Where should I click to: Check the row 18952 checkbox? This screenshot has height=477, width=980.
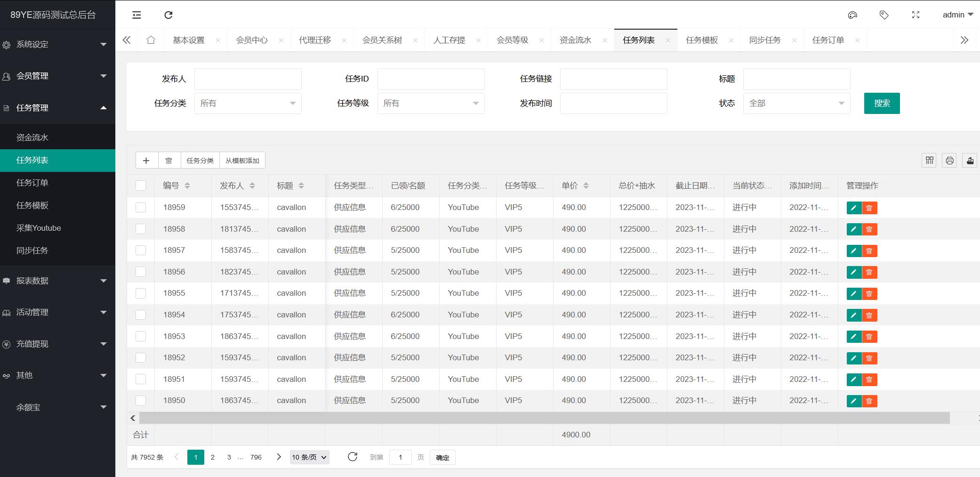point(141,358)
